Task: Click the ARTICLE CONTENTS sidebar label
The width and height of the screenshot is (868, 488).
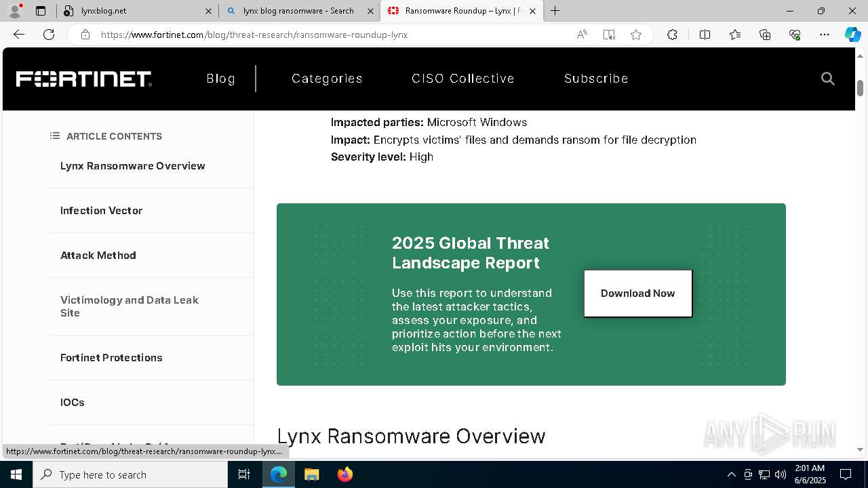Action: 114,136
